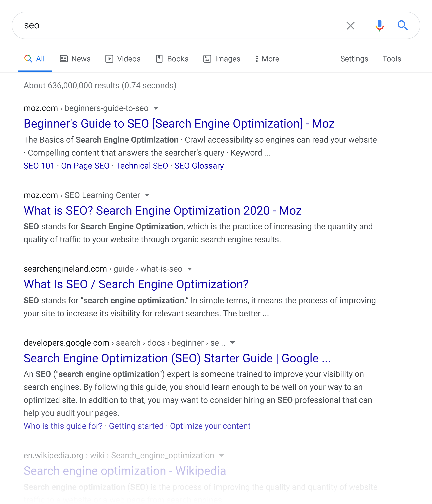Open search Settings
Viewport: 432px width, 504px height.
click(x=354, y=59)
